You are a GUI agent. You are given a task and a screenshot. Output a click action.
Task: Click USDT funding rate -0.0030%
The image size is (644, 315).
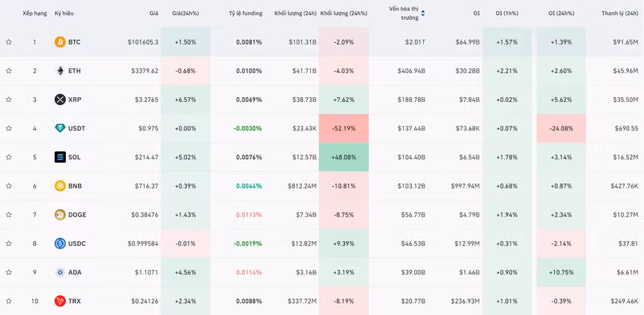247,128
